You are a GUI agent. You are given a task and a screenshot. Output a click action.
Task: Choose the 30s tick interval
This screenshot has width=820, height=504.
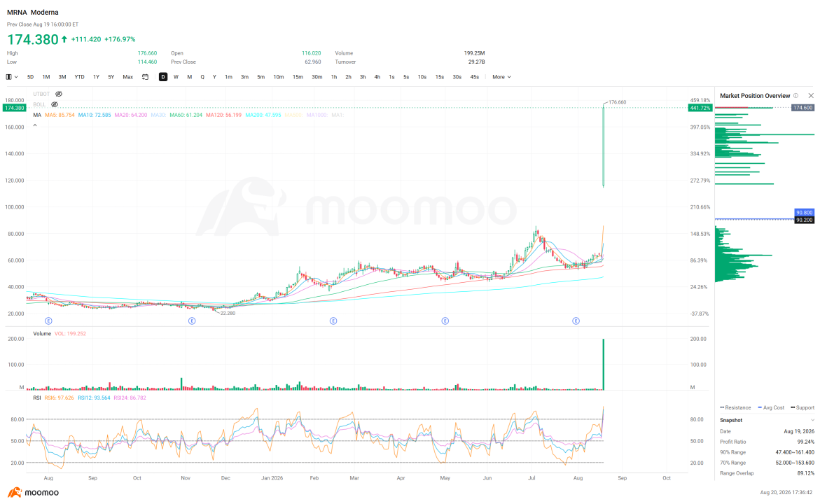click(x=457, y=77)
